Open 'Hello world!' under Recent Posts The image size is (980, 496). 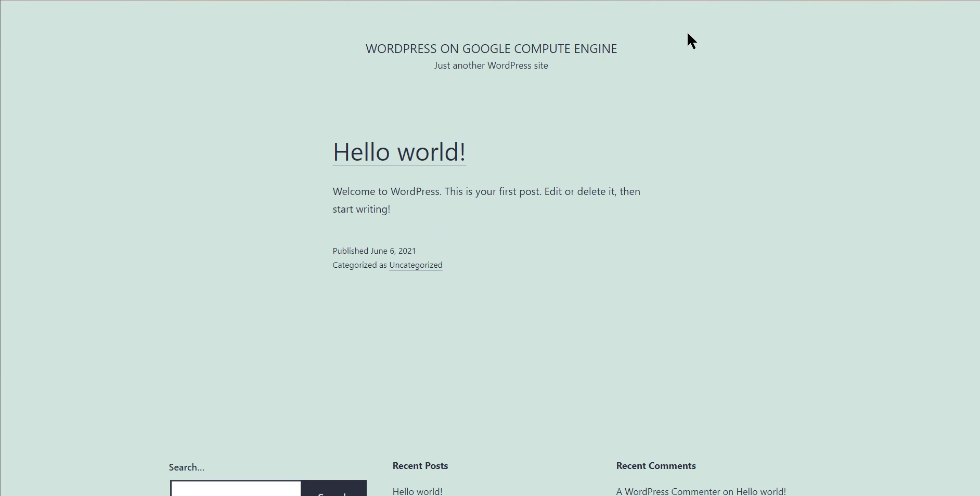[417, 491]
